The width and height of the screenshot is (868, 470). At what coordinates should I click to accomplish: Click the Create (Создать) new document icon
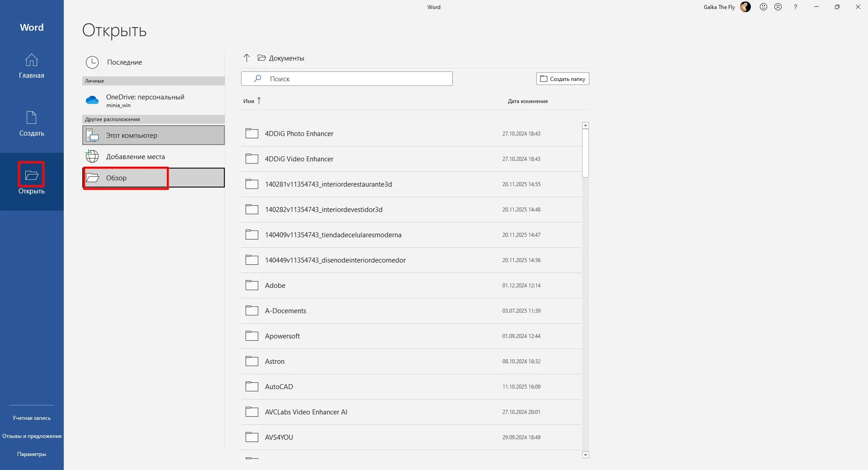coord(31,118)
